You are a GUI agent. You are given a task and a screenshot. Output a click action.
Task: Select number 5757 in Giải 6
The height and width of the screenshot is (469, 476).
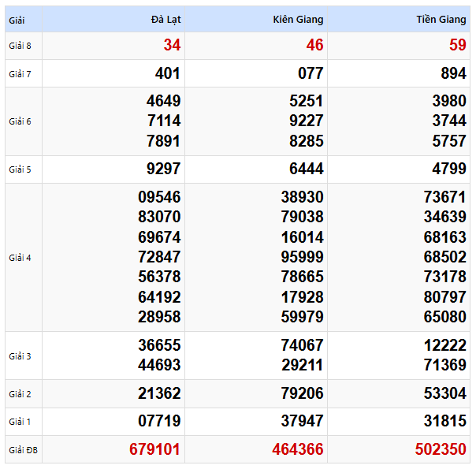pyautogui.click(x=449, y=141)
